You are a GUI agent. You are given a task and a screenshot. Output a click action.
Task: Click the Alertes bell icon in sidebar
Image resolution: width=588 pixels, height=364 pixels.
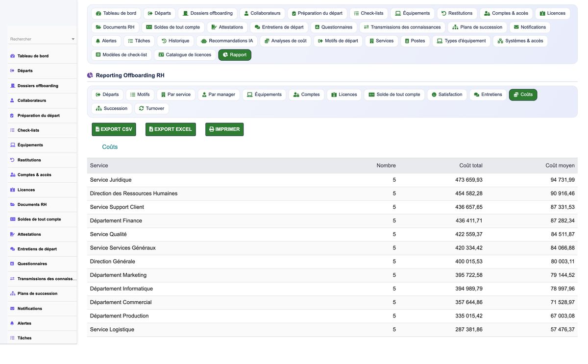point(13,323)
